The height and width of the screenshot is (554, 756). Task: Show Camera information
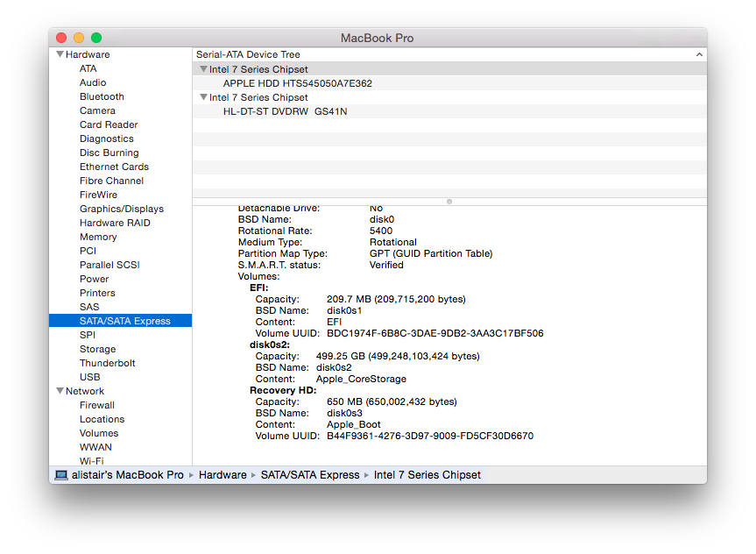pyautogui.click(x=97, y=110)
